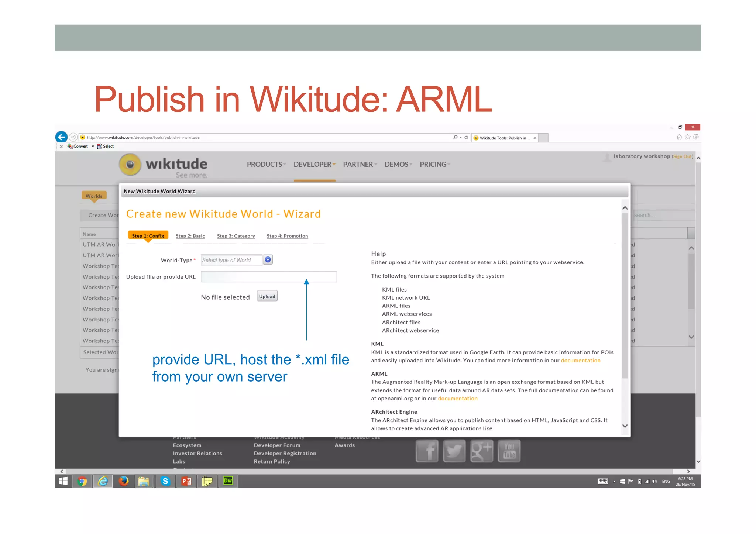Click the Labs footer link
Screen dimensions: 756x534
pyautogui.click(x=179, y=462)
